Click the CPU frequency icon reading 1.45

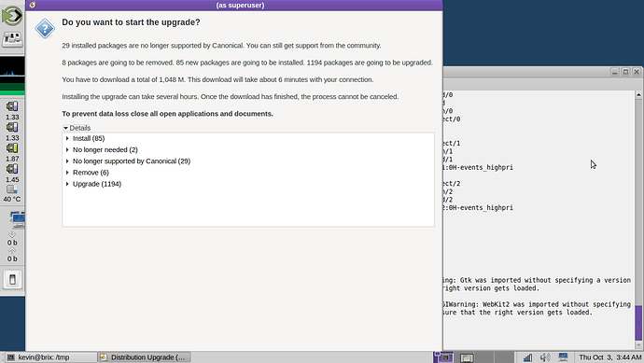point(12,169)
